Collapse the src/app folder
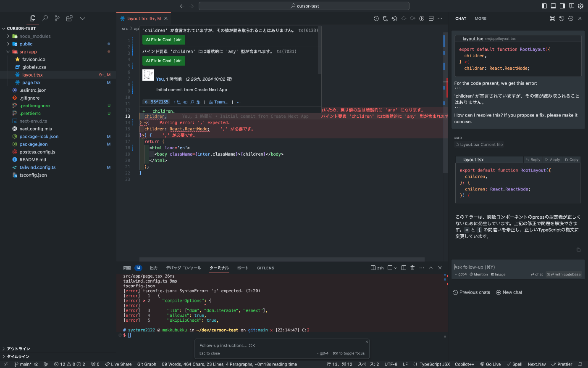Screen dimensions: 588x368 (x=8, y=52)
